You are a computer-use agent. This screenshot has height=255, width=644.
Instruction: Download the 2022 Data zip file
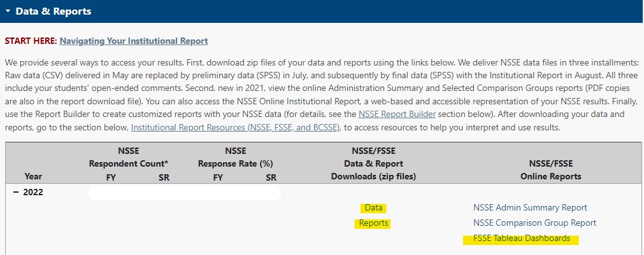pyautogui.click(x=373, y=208)
